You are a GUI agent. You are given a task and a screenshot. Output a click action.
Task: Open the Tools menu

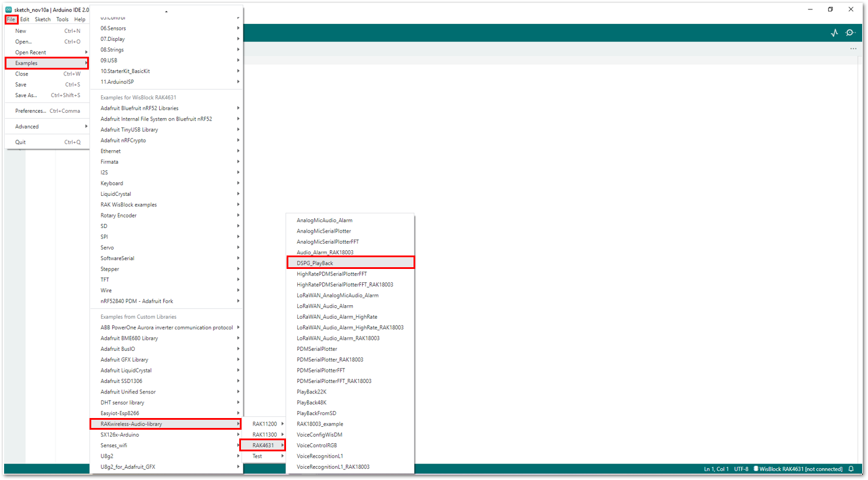point(63,19)
